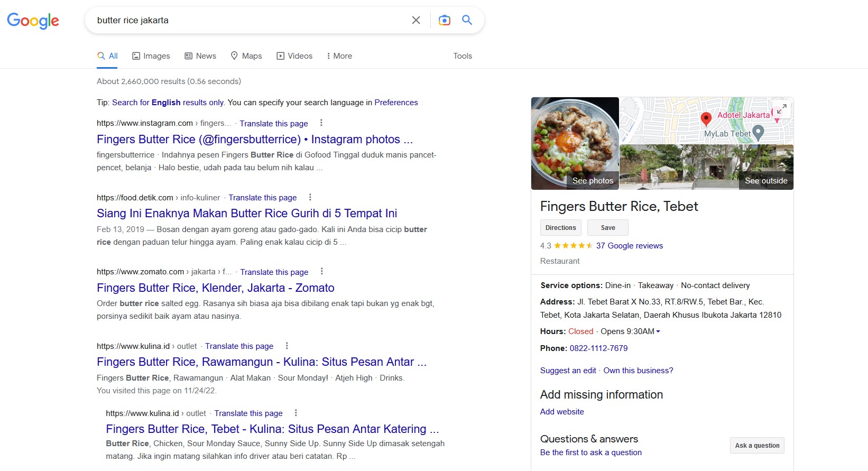Open Fingers Butter Rice Klender Zomato result
This screenshot has height=471, width=868.
tap(216, 288)
